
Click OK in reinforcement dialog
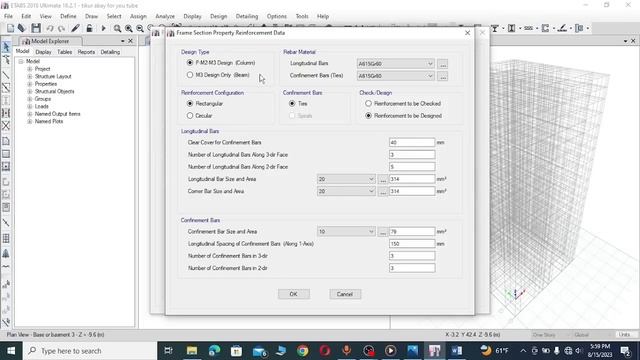[293, 294]
